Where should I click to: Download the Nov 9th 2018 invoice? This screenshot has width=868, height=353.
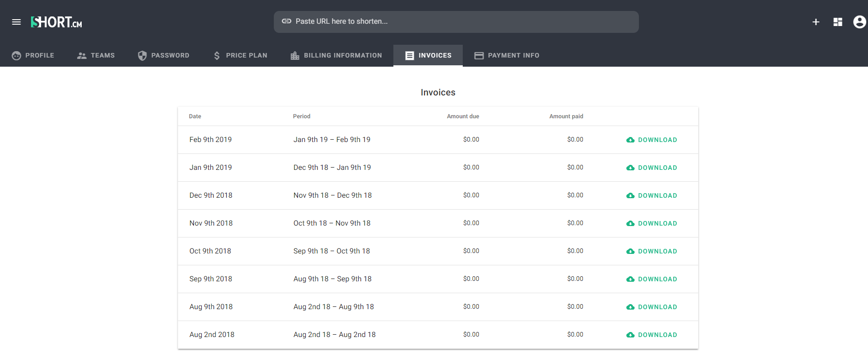[652, 223]
